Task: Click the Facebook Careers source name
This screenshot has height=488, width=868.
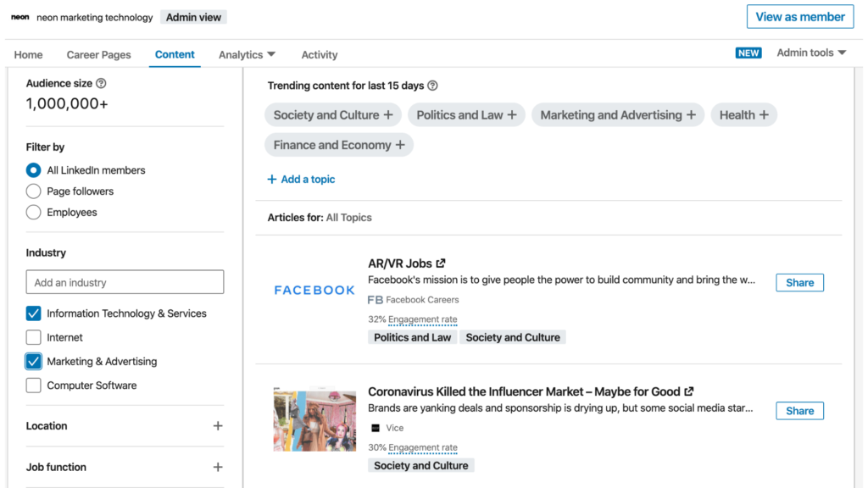Action: click(422, 300)
